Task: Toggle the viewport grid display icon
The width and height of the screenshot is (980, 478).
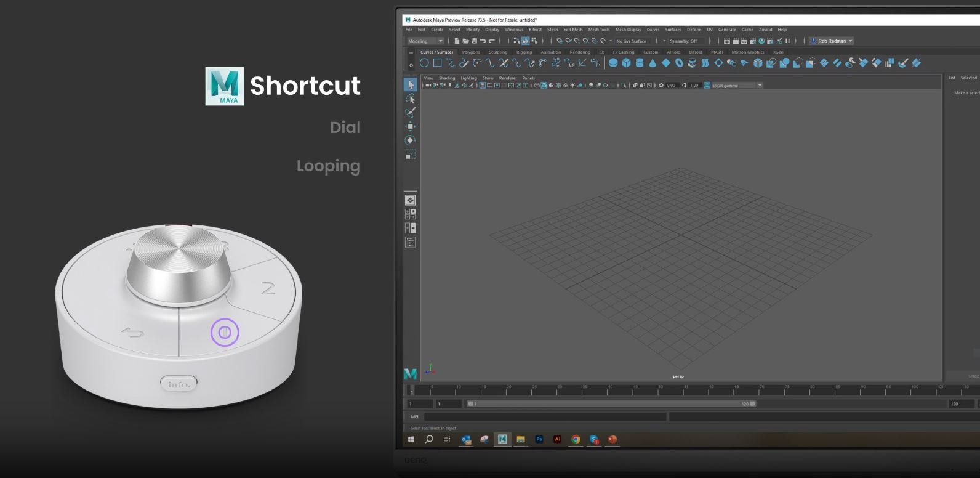Action: coord(482,86)
